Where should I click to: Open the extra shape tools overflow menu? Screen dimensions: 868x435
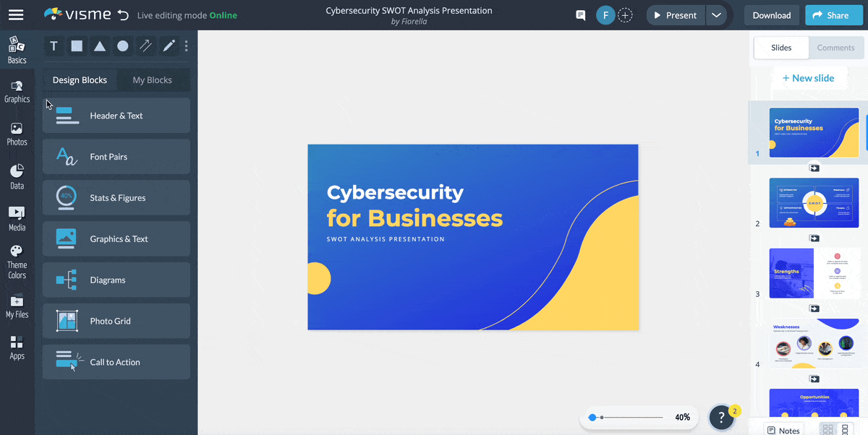click(x=186, y=46)
